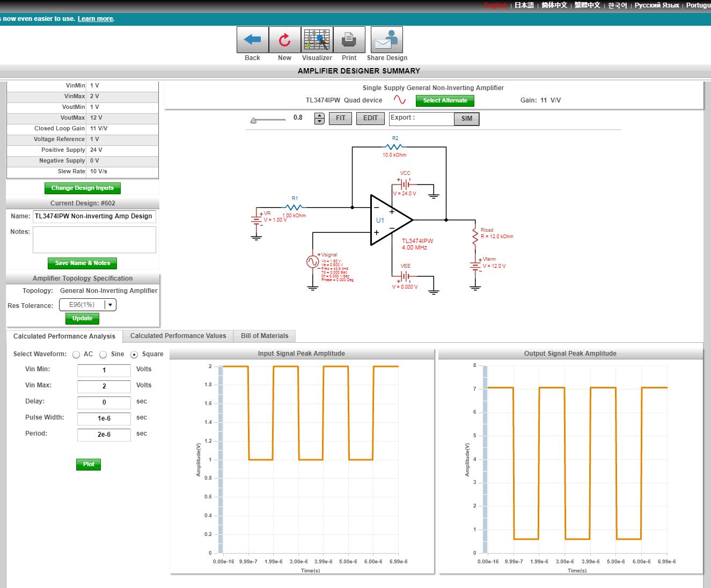The image size is (711, 588).
Task: Click the Input Signal Peak Amplitude chart
Action: pos(302,461)
